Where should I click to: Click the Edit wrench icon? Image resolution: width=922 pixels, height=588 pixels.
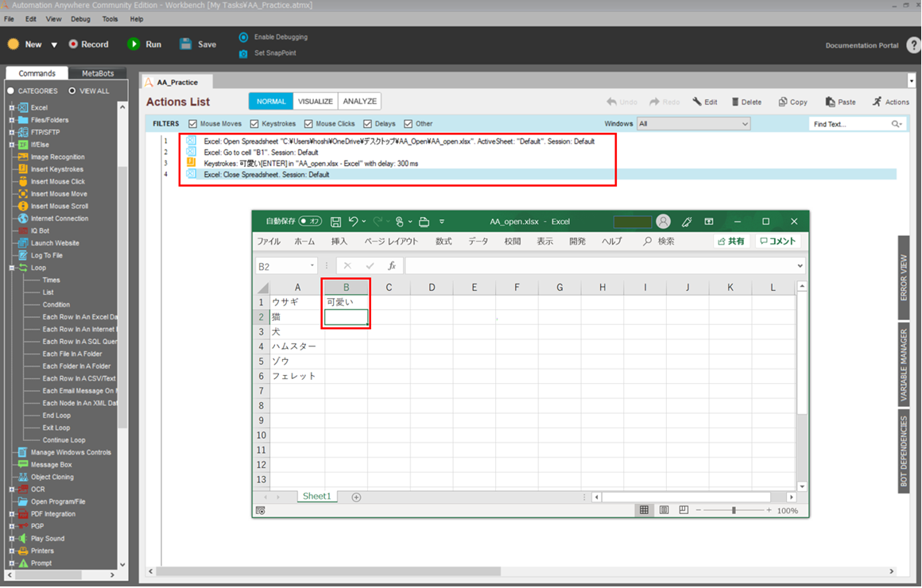pyautogui.click(x=697, y=102)
